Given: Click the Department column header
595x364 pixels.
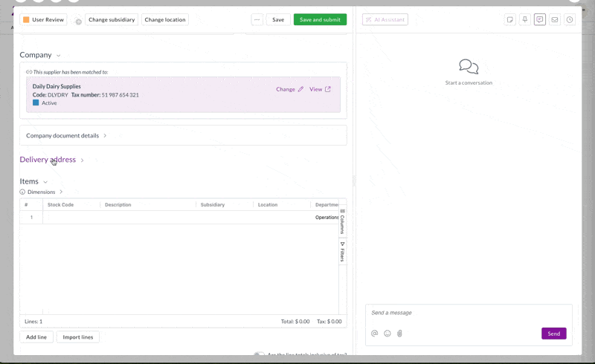Looking at the screenshot, I should coord(327,205).
